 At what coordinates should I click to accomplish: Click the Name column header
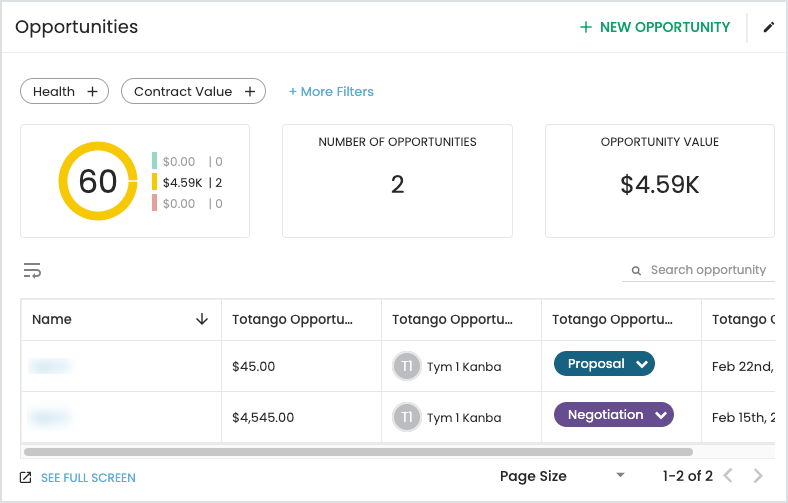(121, 320)
